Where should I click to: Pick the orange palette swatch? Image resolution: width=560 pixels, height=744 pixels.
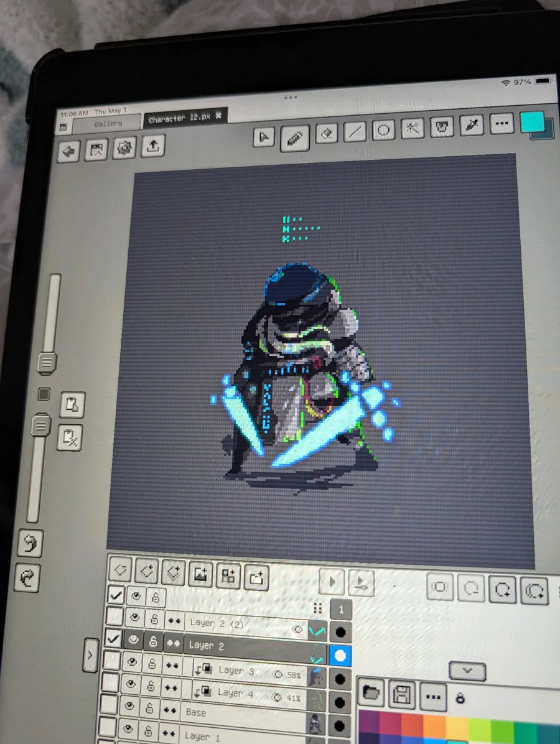[x=433, y=728]
